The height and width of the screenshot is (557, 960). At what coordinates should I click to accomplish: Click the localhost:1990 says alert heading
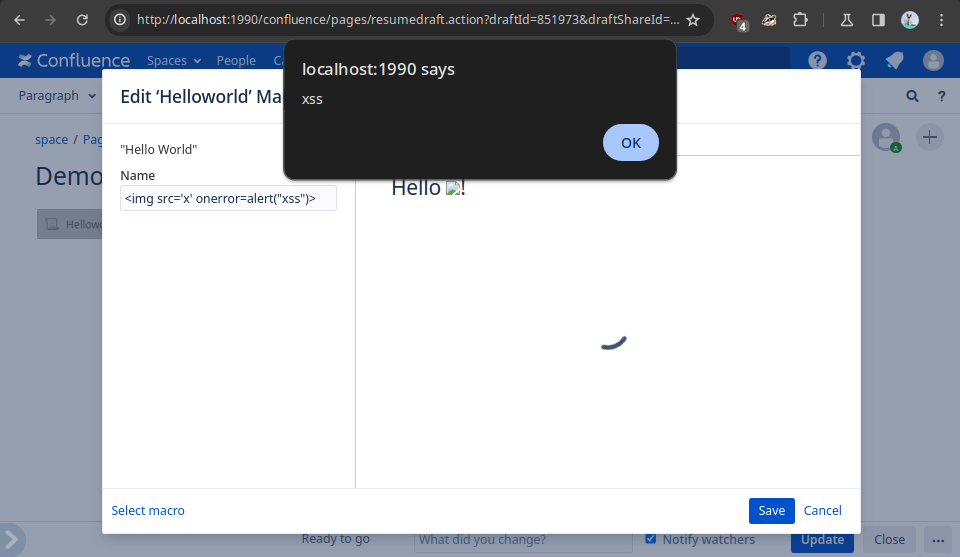tap(378, 69)
